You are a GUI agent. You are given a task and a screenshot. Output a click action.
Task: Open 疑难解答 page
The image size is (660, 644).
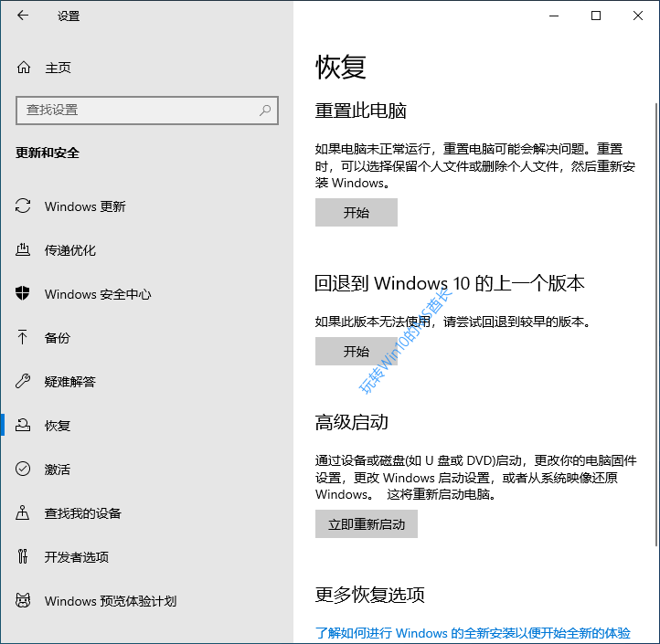pos(70,382)
